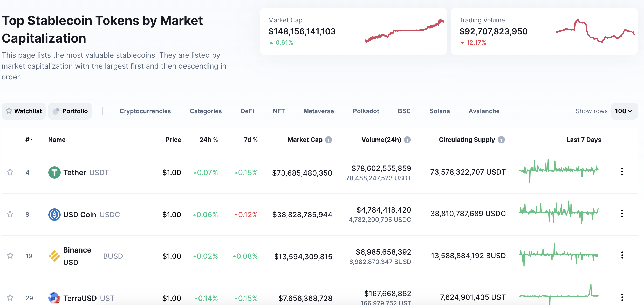
Task: Sort by the Market Cap column header
Action: pyautogui.click(x=305, y=140)
